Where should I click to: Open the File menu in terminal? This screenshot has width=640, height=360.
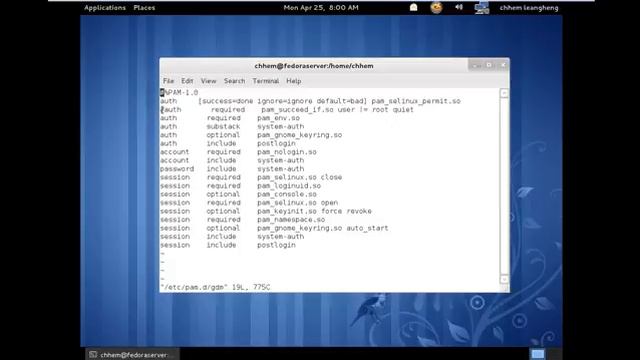pyautogui.click(x=168, y=81)
